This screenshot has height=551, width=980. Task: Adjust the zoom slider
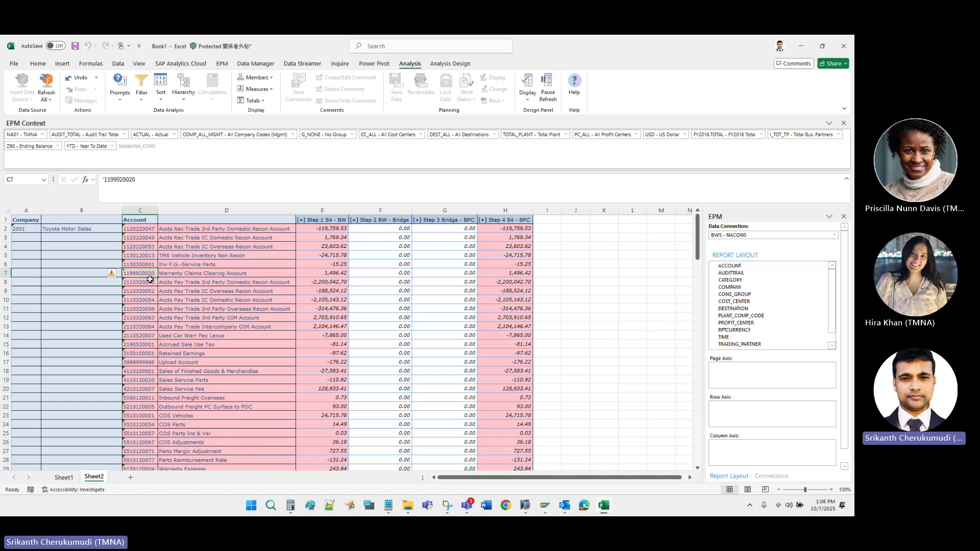point(805,489)
